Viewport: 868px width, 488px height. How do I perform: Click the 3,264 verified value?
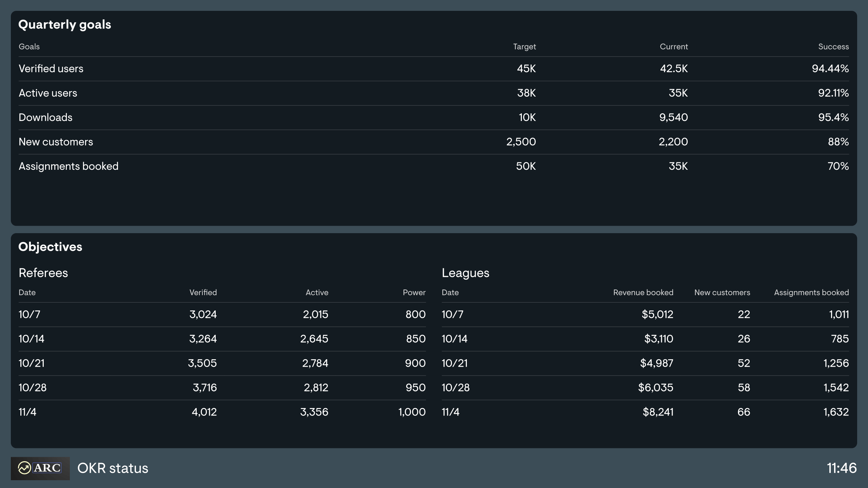203,339
